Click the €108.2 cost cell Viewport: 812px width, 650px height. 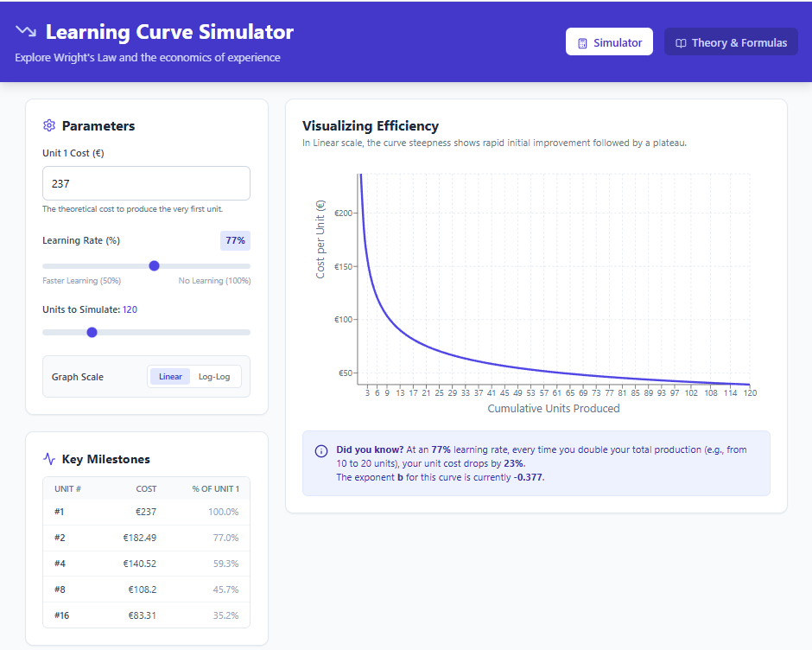pyautogui.click(x=143, y=589)
